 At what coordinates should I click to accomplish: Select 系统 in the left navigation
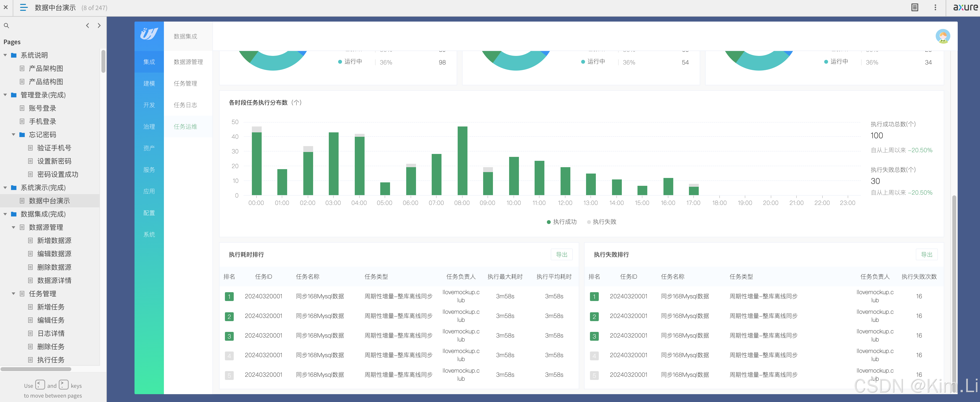coord(149,235)
